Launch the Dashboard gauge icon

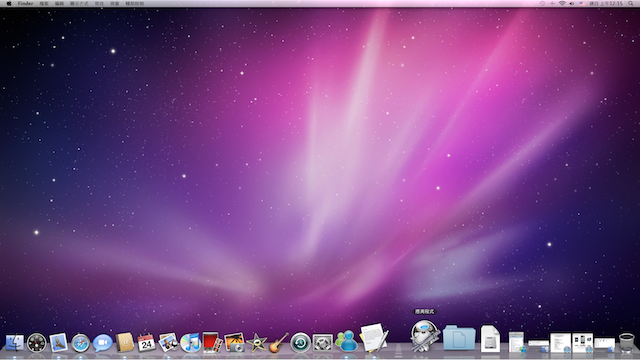37,343
